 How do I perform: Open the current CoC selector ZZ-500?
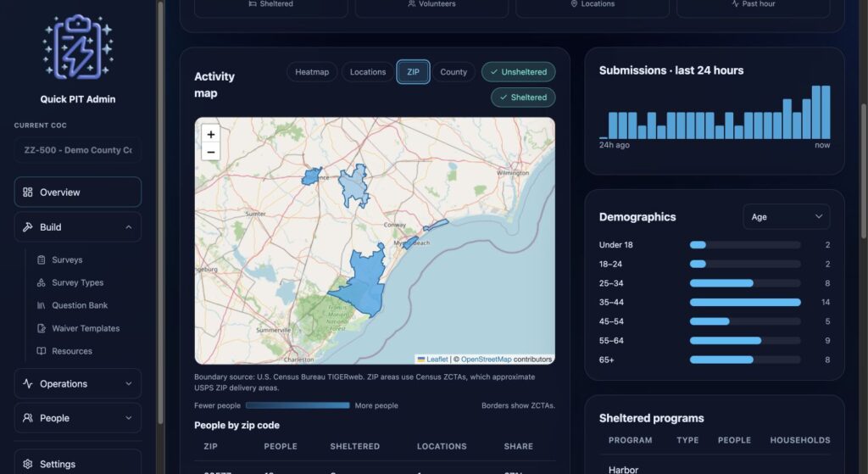pyautogui.click(x=77, y=150)
